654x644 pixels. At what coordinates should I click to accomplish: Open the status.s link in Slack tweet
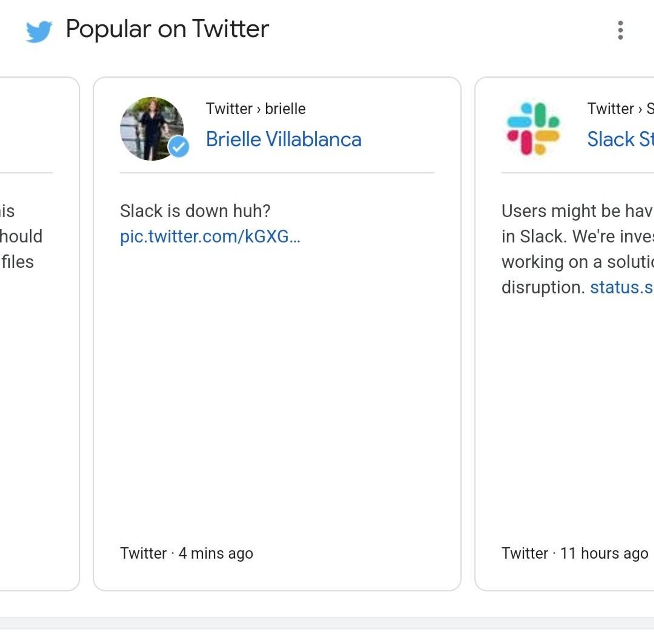(622, 287)
